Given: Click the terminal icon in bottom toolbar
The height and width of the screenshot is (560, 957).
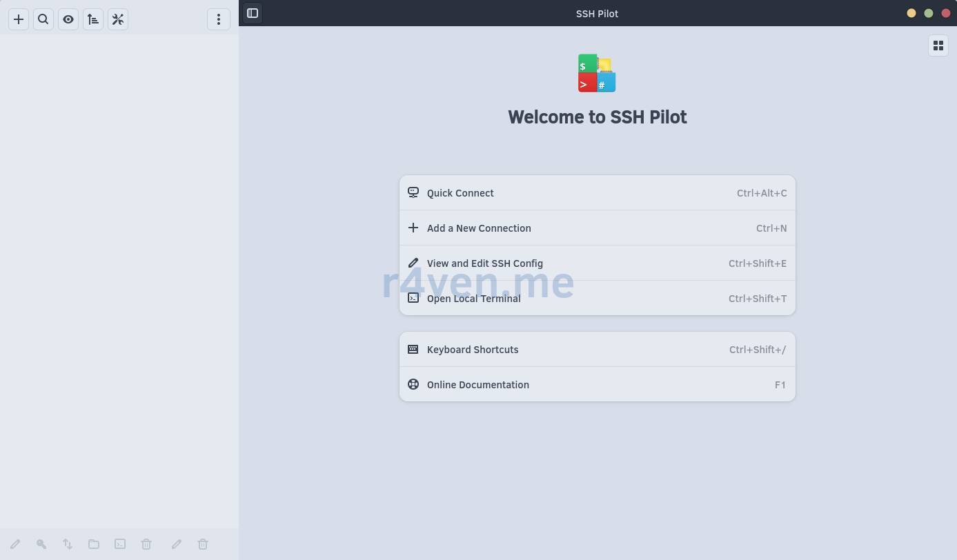Looking at the screenshot, I should pos(120,544).
